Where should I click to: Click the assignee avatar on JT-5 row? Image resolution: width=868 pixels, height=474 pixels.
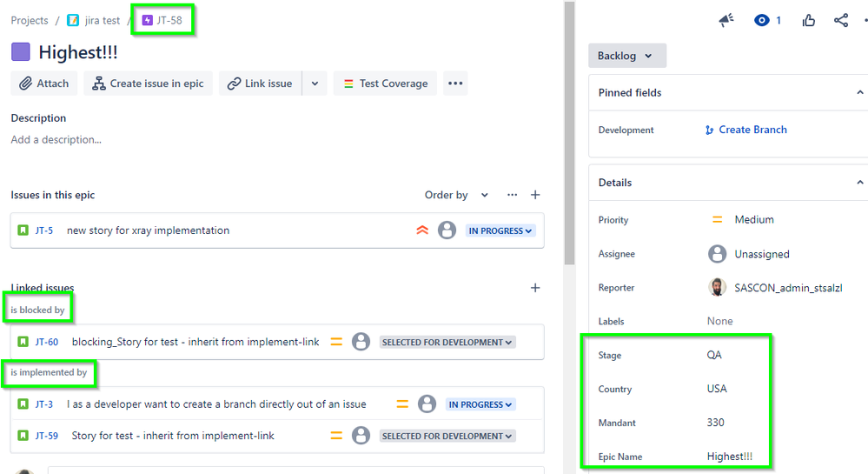[447, 230]
